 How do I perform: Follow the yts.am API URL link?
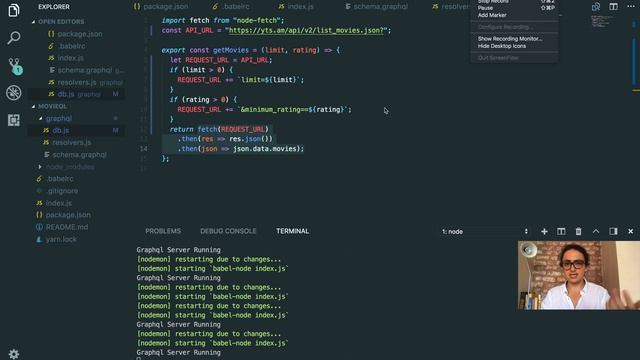pos(306,30)
